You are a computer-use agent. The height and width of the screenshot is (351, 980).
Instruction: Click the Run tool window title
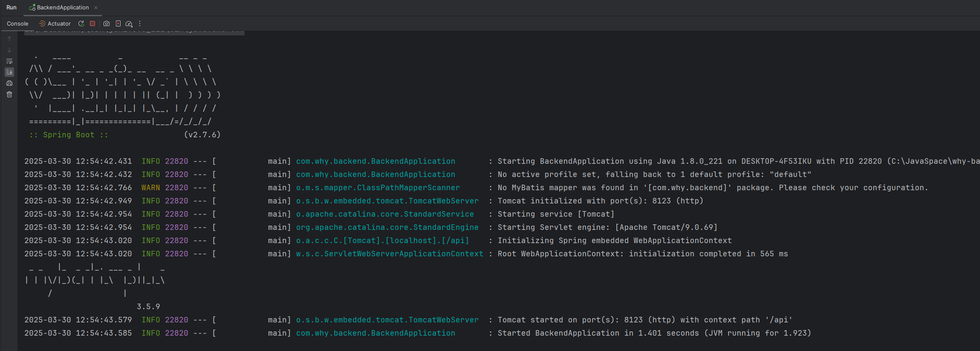[12, 8]
